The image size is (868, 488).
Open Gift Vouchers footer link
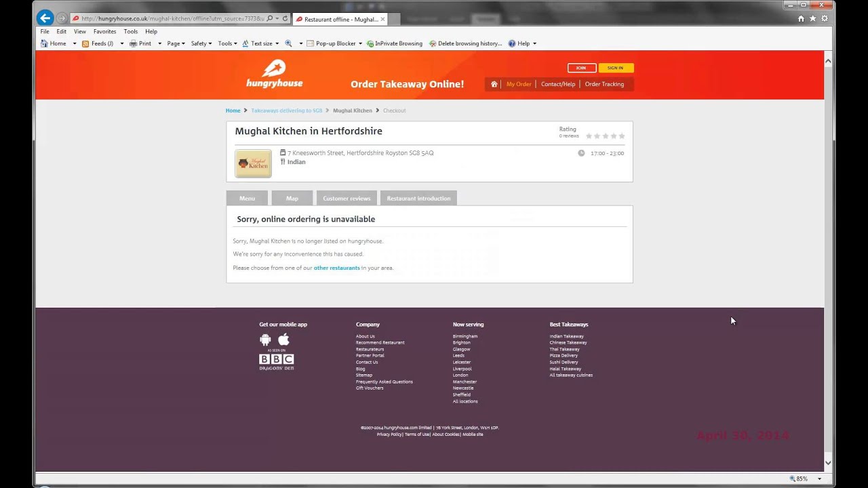(370, 388)
